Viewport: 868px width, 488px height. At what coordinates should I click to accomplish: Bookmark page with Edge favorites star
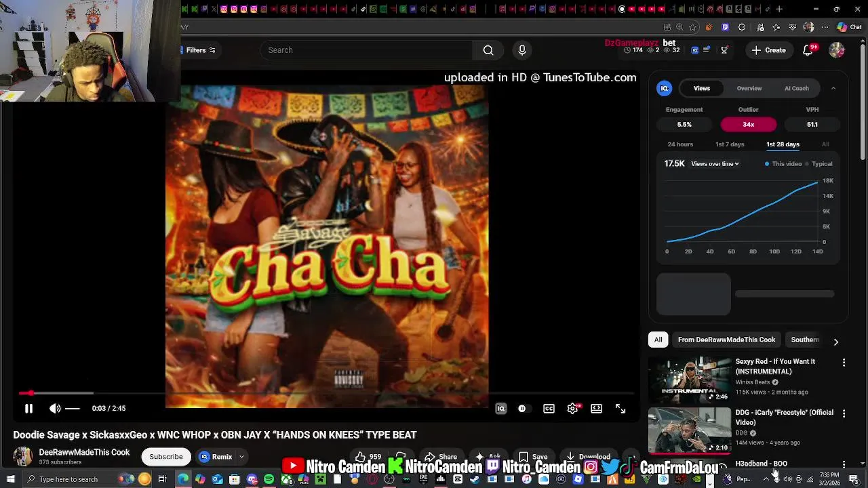tap(692, 27)
